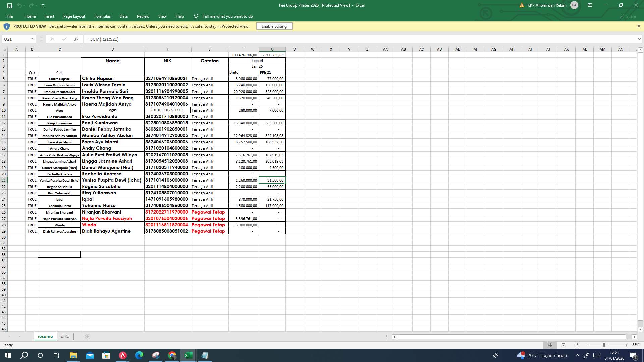This screenshot has height=362, width=644.
Task: Redo the last action
Action: tap(31, 5)
